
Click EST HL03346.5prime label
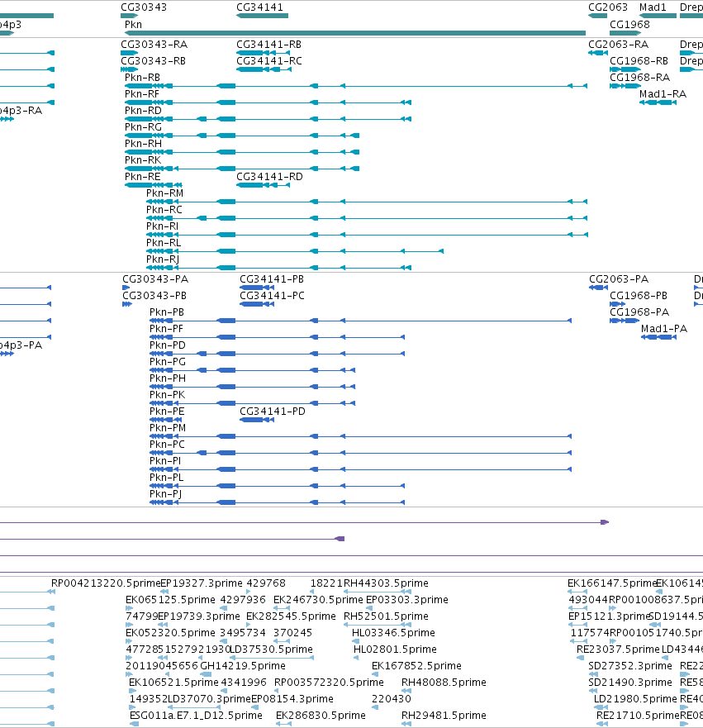(x=393, y=633)
